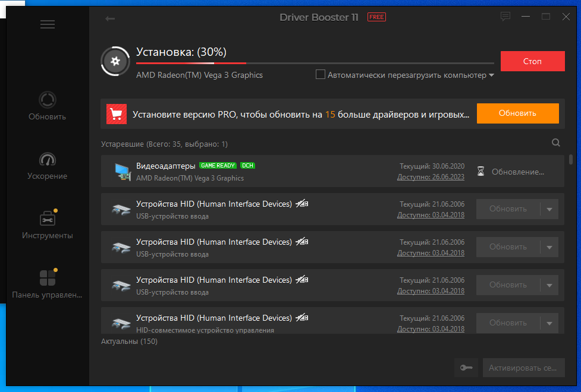This screenshot has width=581, height=392.
Task: Minimize the Driver Booster window
Action: (526, 16)
